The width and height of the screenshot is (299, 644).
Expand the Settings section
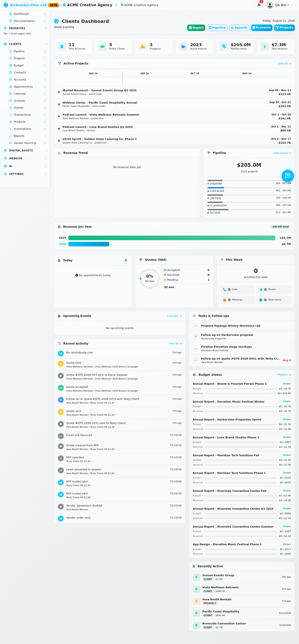click(46, 174)
